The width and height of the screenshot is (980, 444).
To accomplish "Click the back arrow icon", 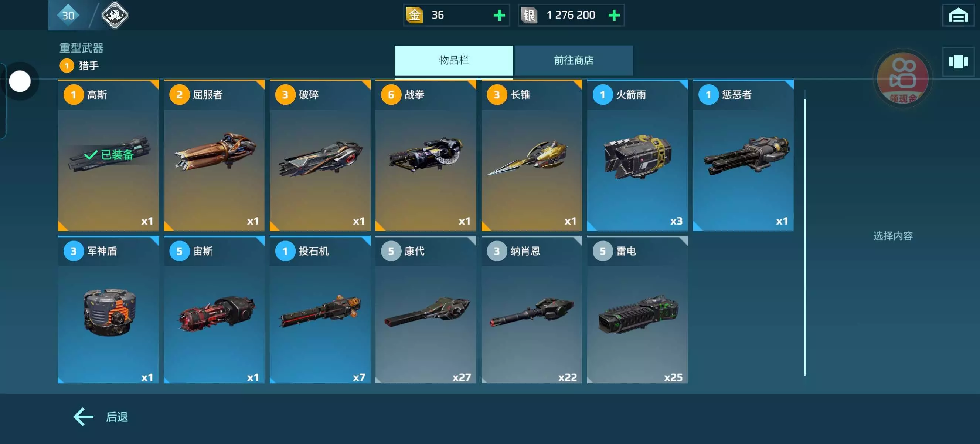I will click(83, 417).
